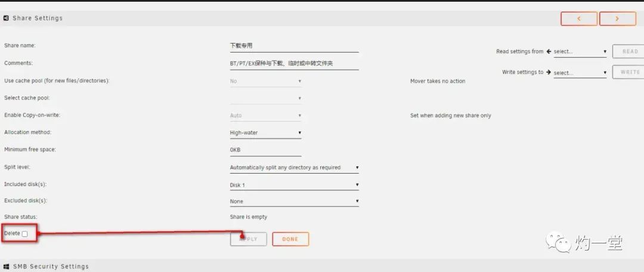Screen dimensions: 644x272
Task: Click the 'Included disk(s):' label
Action: coord(25,184)
